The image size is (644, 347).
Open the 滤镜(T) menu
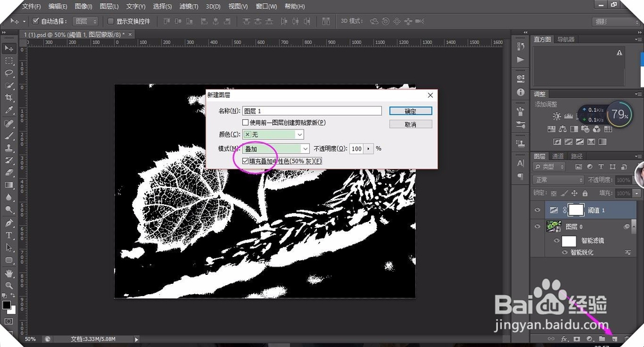pos(189,6)
